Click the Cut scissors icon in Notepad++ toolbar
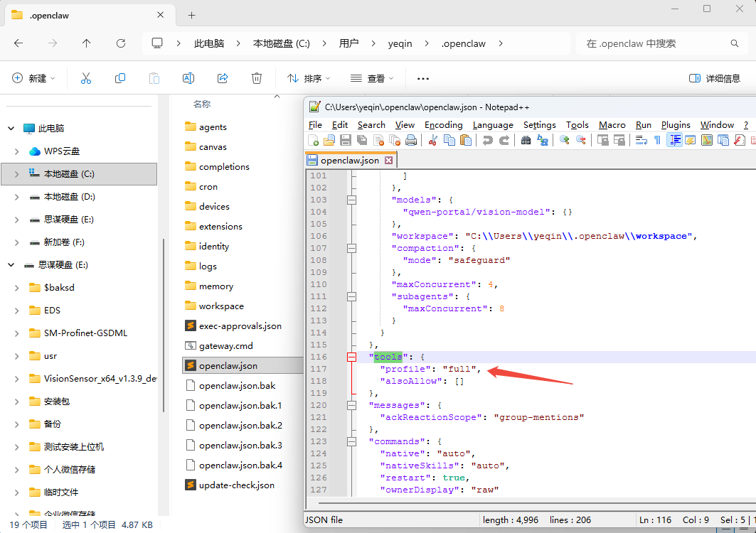The height and width of the screenshot is (533, 756). 432,140
